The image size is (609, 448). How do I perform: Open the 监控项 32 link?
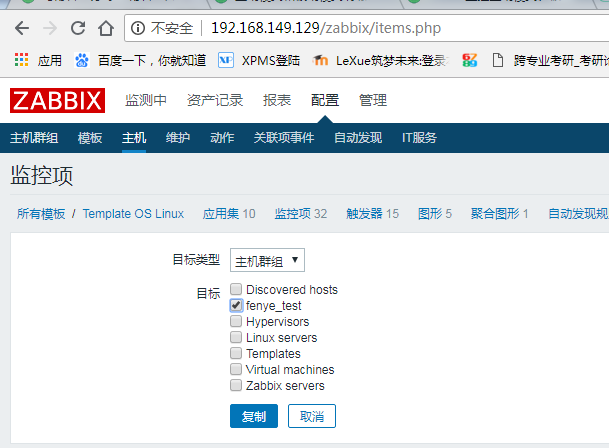click(x=301, y=214)
